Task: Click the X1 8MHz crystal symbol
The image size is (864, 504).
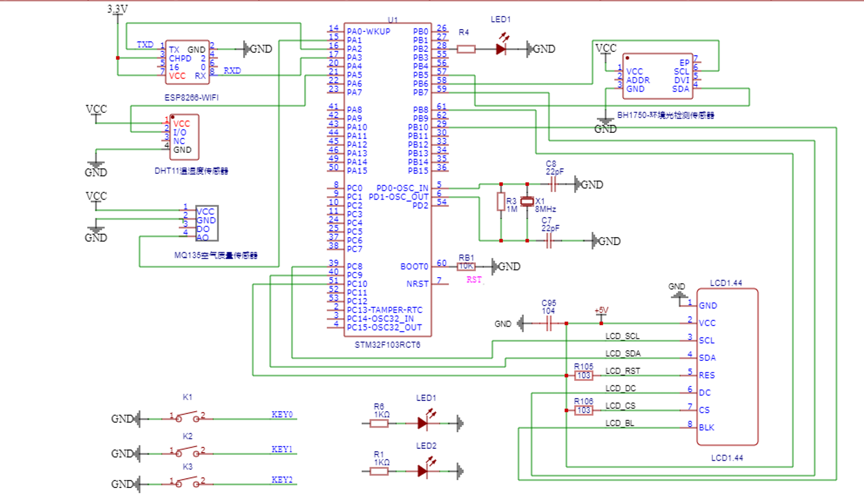Action: [x=527, y=201]
